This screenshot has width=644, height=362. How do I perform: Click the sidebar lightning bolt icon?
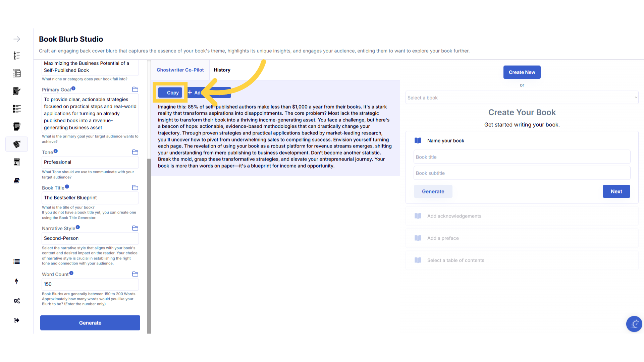17,281
